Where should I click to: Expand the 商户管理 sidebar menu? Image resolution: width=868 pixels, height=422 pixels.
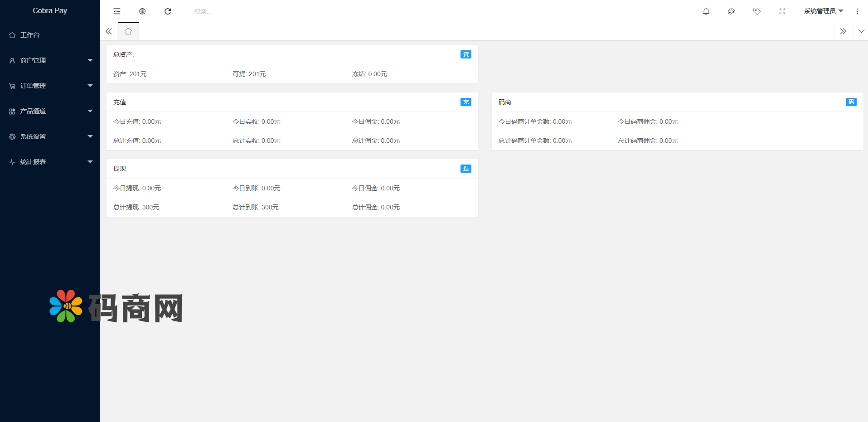coord(50,60)
